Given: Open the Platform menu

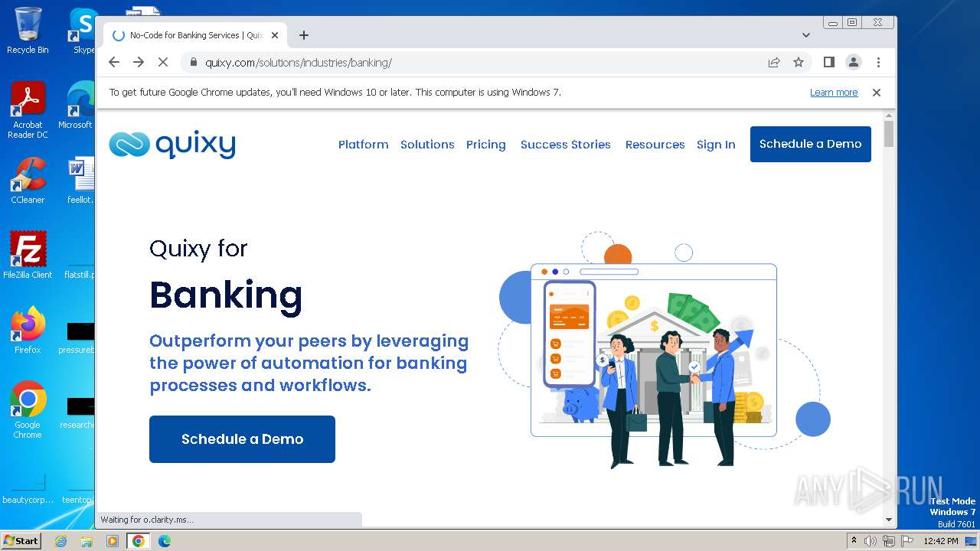Looking at the screenshot, I should (x=363, y=144).
